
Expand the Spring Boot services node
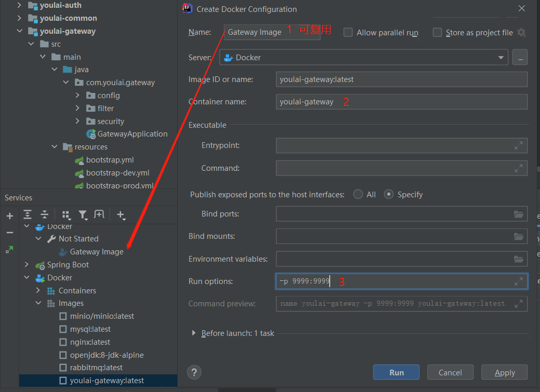pyautogui.click(x=26, y=265)
